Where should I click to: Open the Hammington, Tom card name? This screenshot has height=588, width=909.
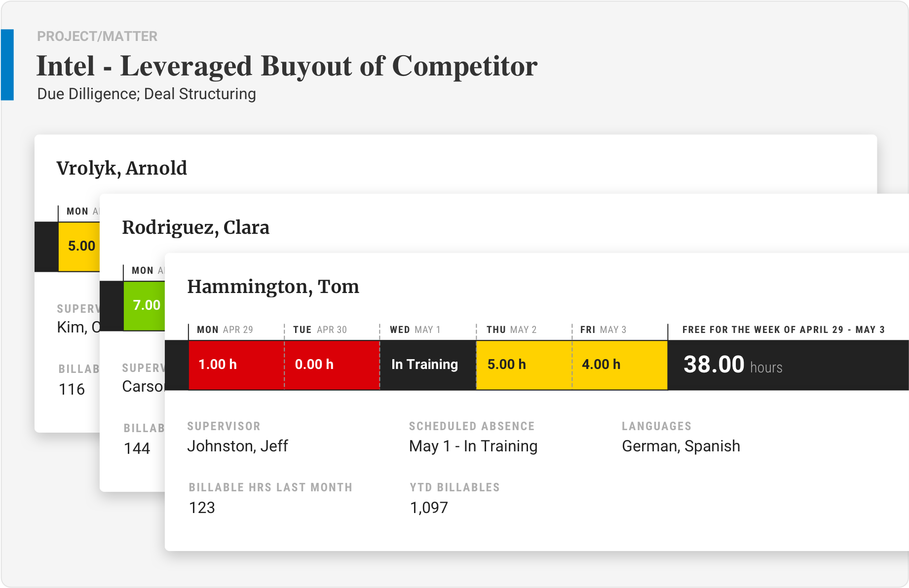click(x=273, y=287)
